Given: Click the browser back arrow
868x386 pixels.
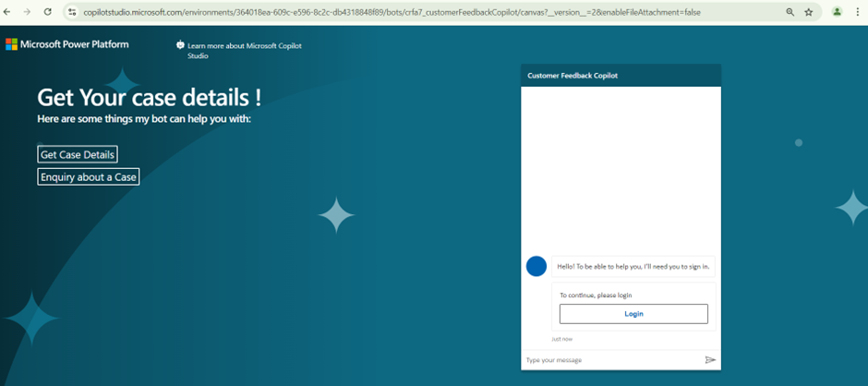Looking at the screenshot, I should click(x=8, y=12).
